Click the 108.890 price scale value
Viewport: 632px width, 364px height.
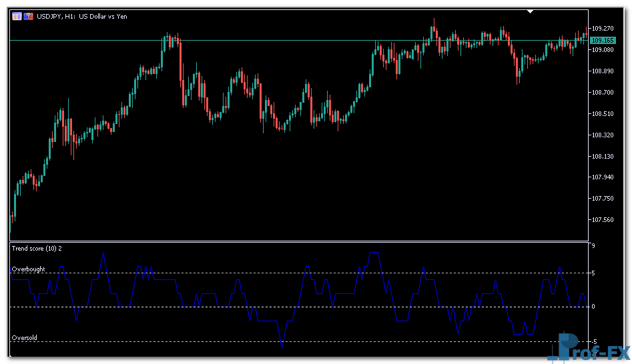[x=603, y=71]
